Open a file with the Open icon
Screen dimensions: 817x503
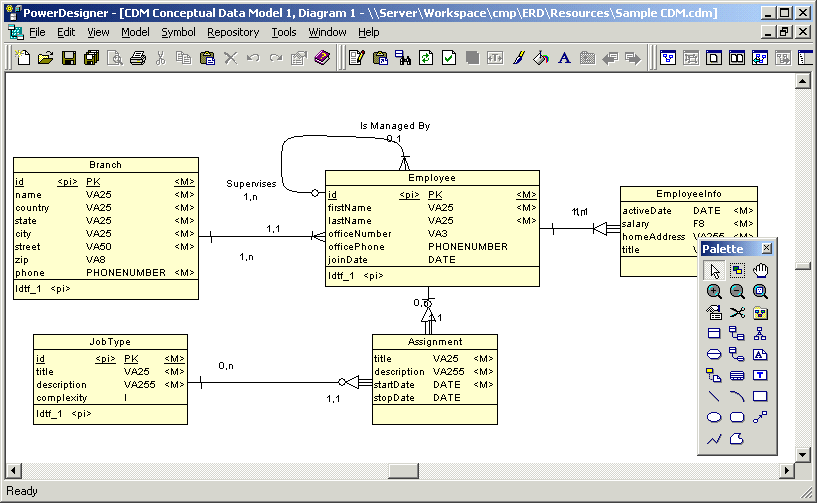tap(46, 58)
